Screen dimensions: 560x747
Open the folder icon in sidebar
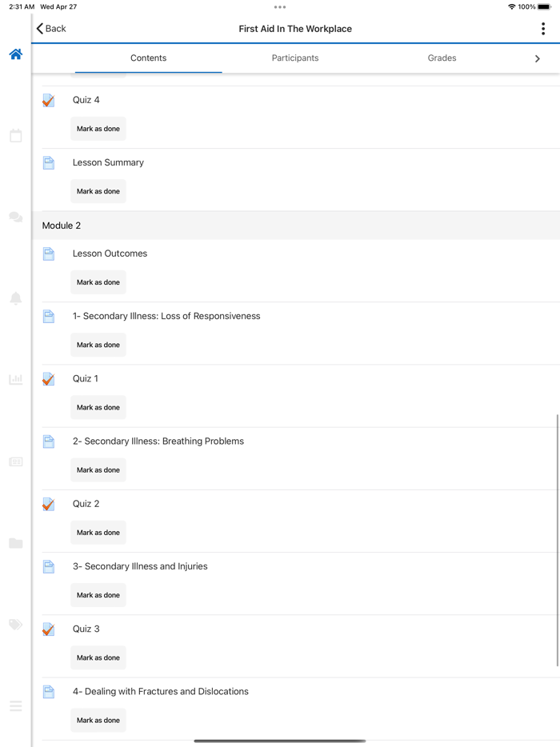tap(15, 543)
